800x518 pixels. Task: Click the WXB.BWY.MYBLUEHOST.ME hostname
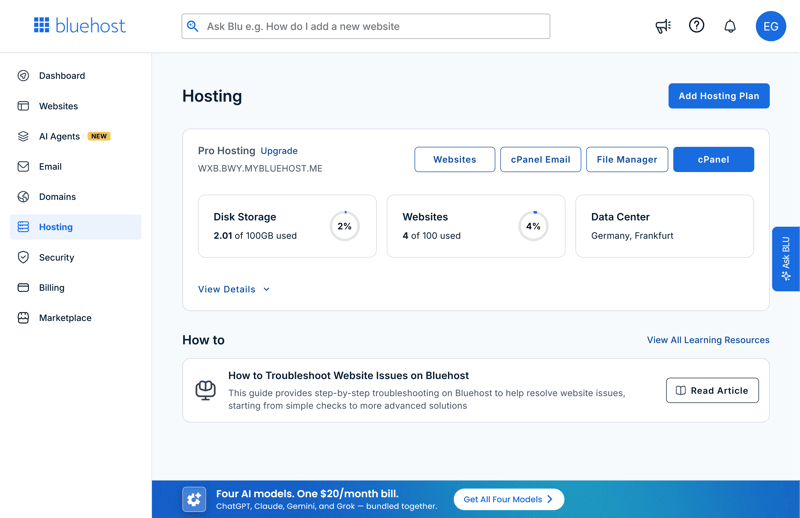click(x=260, y=168)
